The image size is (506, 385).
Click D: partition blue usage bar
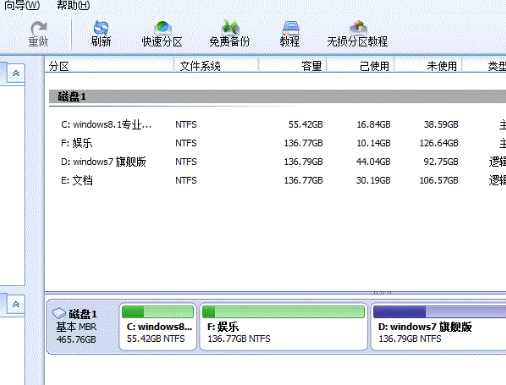[x=440, y=312]
